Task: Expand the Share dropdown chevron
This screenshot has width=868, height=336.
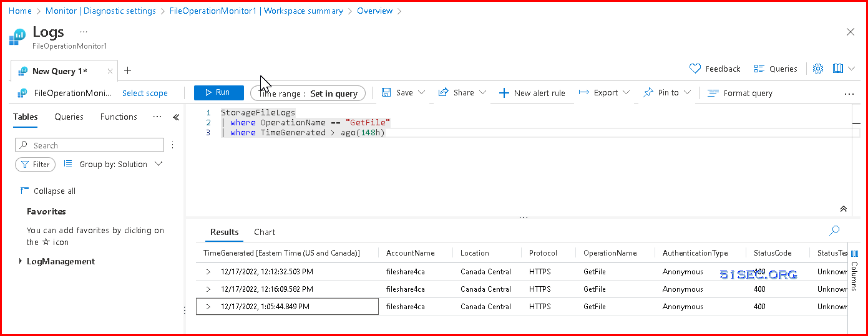Action: point(482,92)
